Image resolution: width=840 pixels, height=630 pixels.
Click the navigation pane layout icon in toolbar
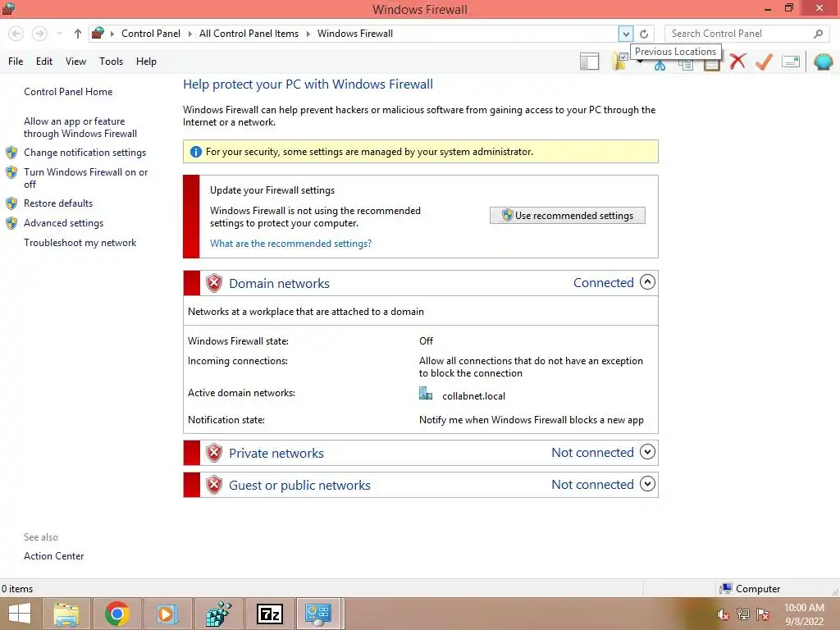[589, 62]
